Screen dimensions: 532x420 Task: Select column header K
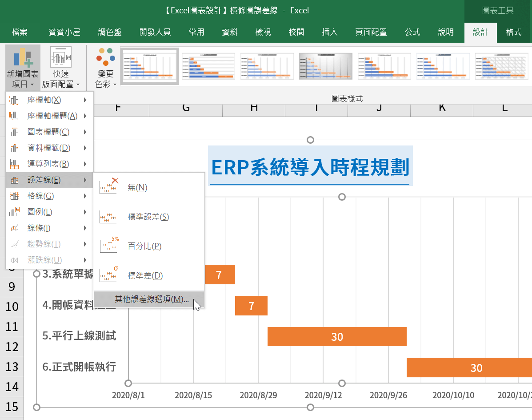click(x=442, y=109)
